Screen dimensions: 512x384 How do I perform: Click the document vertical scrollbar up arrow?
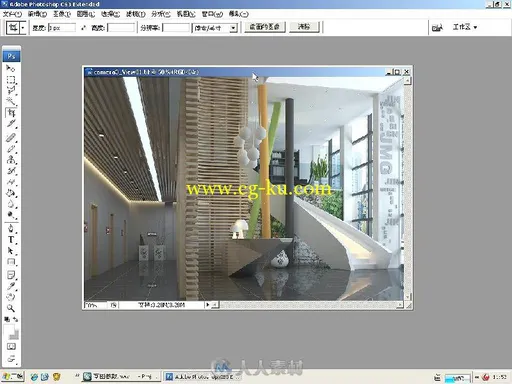point(407,80)
